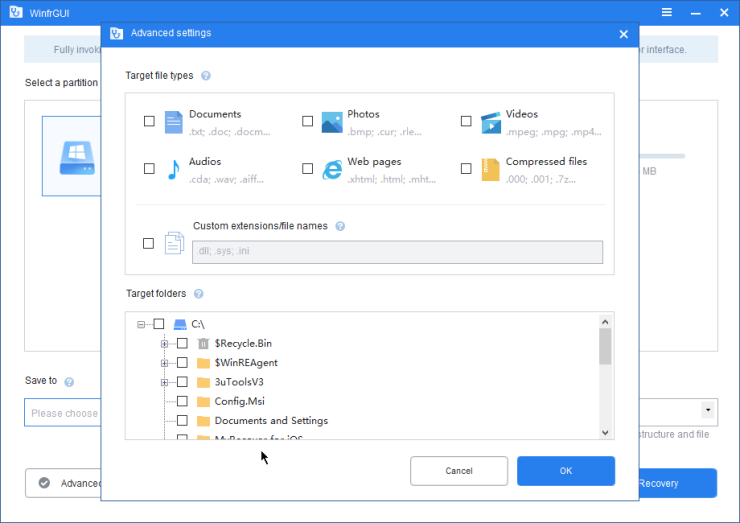The image size is (740, 523).
Task: Enable the Custom extensions/file names checkbox
Action: click(x=148, y=244)
